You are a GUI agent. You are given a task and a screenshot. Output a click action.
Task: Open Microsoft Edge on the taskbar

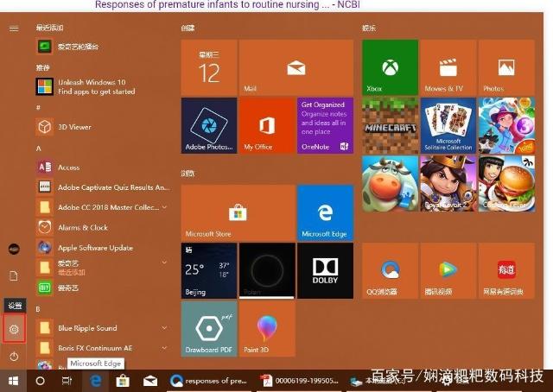(x=95, y=381)
